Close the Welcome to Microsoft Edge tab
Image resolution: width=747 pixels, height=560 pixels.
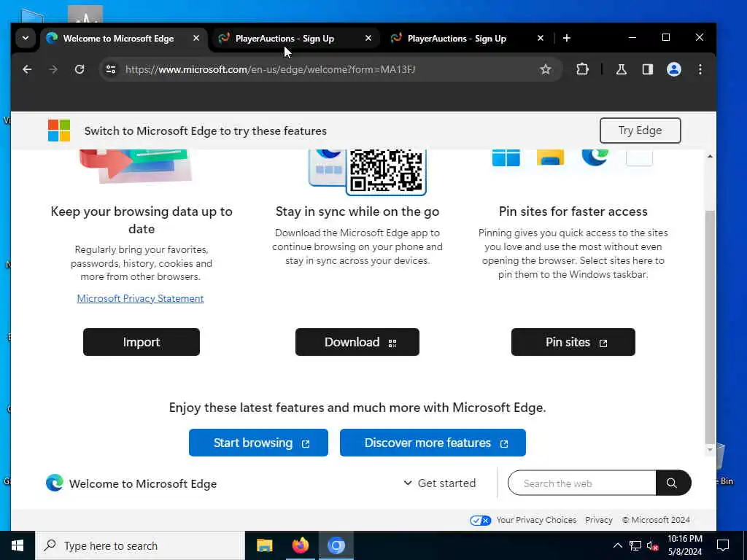196,38
